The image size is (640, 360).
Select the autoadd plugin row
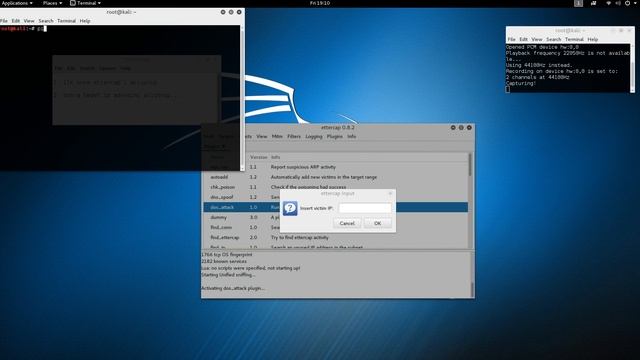(336, 177)
